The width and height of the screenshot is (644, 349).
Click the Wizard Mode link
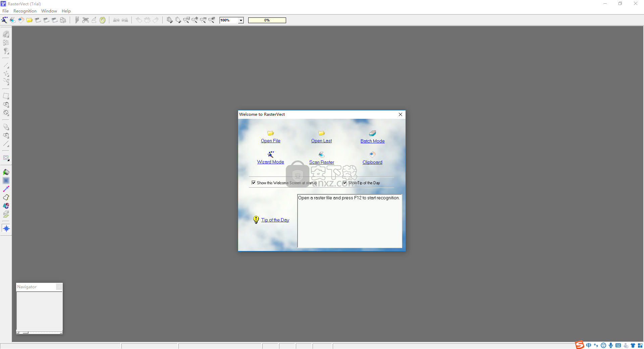click(270, 162)
